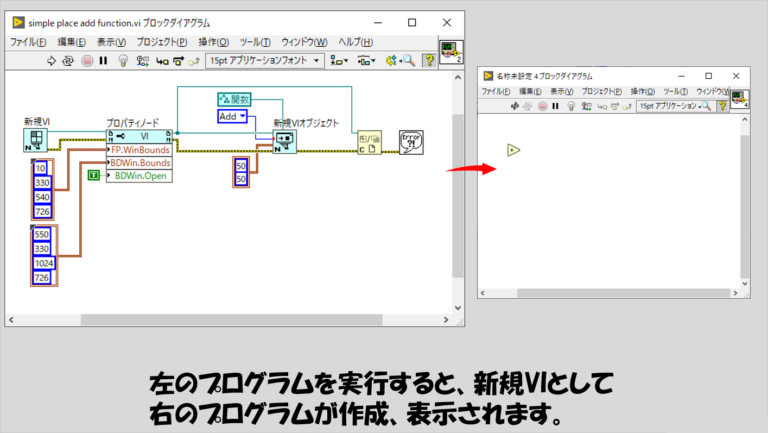The width and height of the screenshot is (768, 433).
Task: Select BDWin.Open property row
Action: click(140, 176)
